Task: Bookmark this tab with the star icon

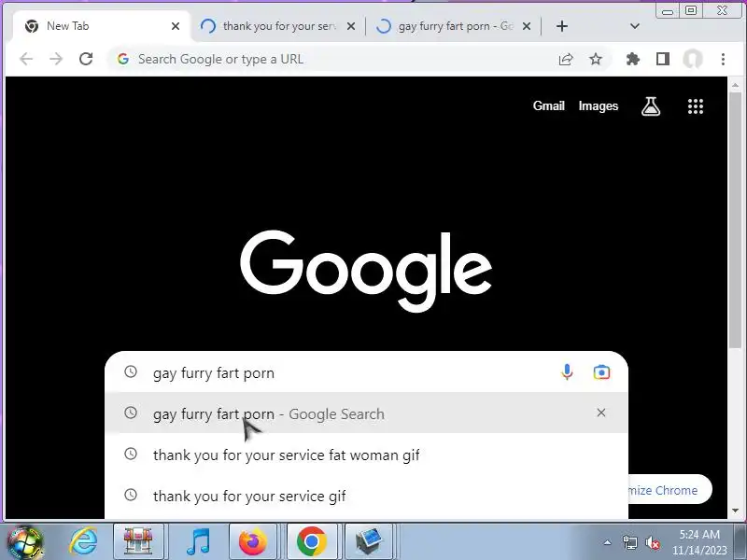Action: [596, 59]
